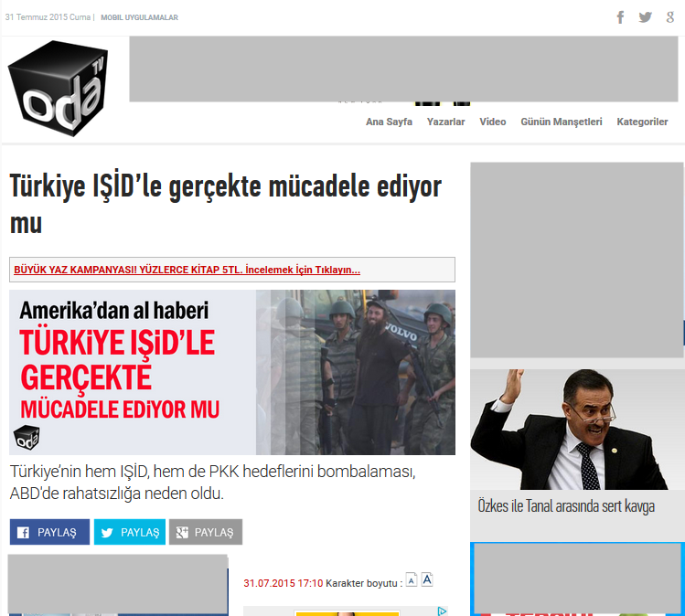Open the Yazarlar menu item

tap(445, 122)
